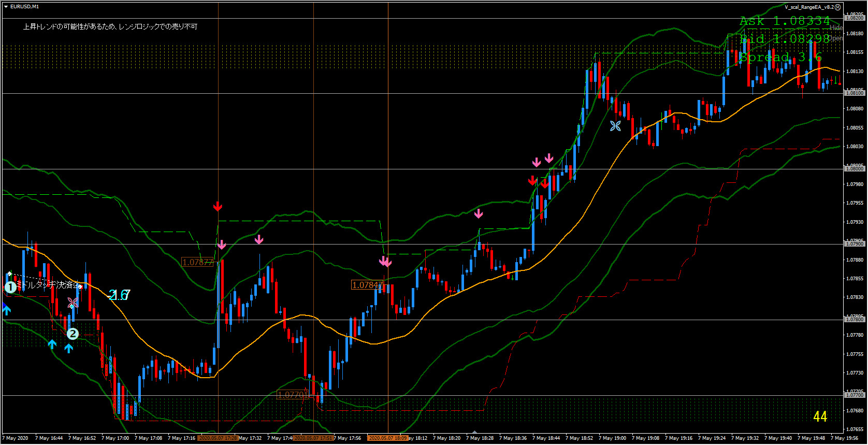Select the red sell arrow above 1.07877 level
The height and width of the screenshot is (445, 868).
pos(218,207)
